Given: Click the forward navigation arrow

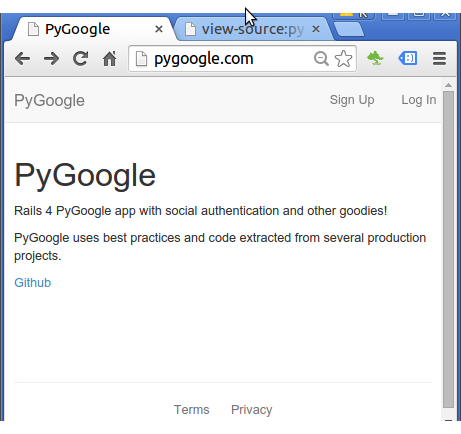Looking at the screenshot, I should click(x=52, y=59).
